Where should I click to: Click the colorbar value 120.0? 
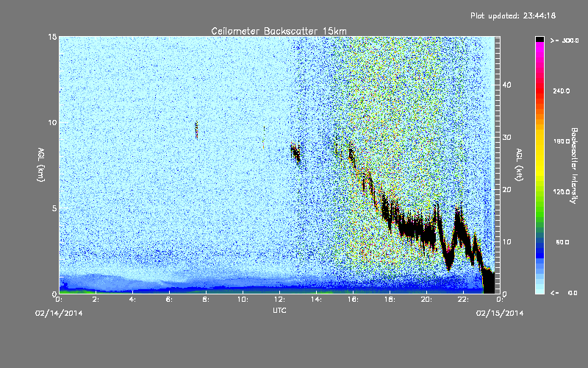tap(562, 192)
